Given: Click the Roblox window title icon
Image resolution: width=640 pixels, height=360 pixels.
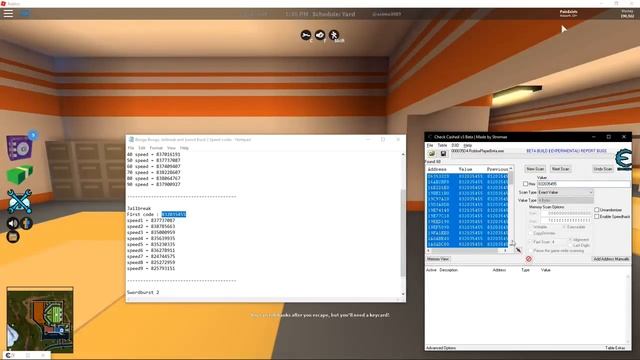Looking at the screenshot, I should [x=3, y=3].
